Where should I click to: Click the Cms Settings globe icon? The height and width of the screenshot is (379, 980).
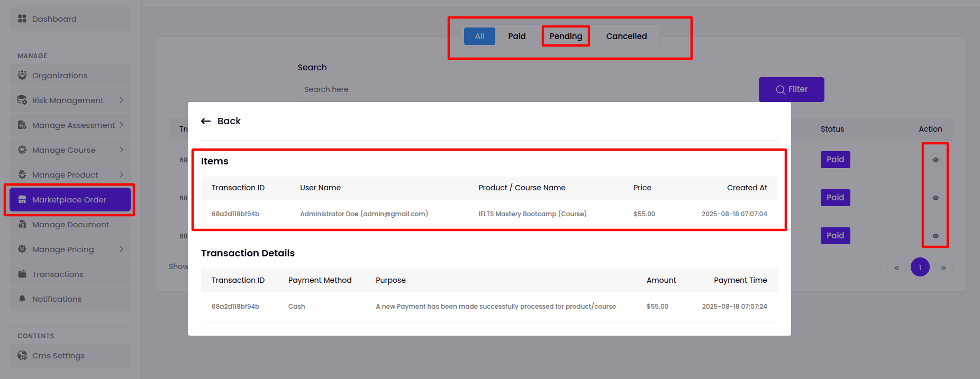point(22,356)
